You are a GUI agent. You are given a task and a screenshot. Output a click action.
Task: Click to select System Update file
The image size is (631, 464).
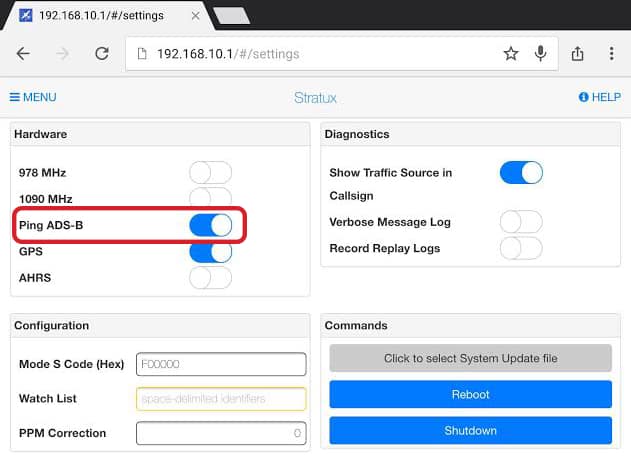tap(470, 358)
